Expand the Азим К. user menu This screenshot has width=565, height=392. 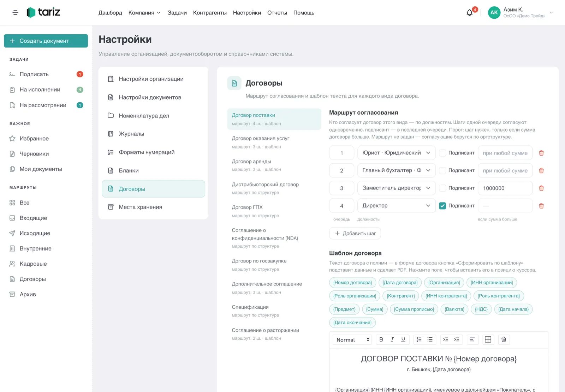tap(521, 13)
